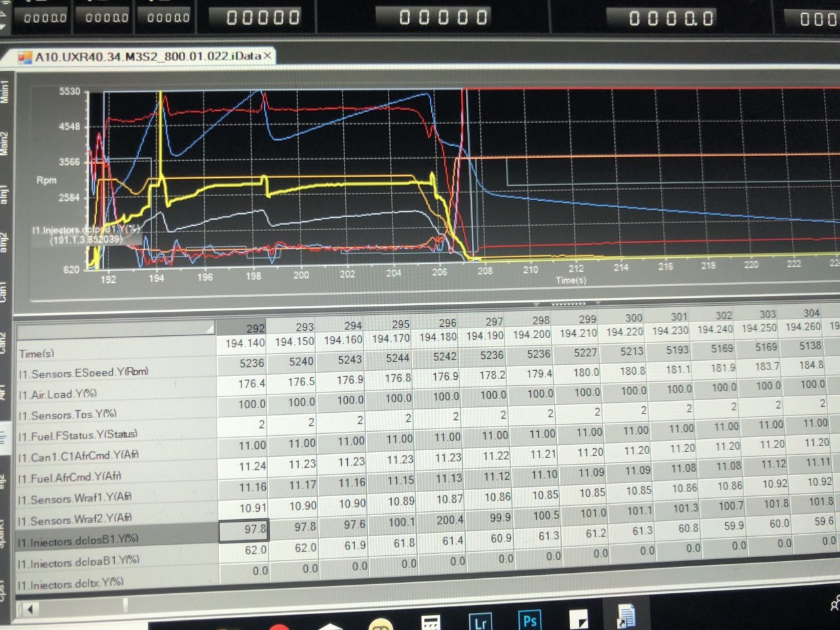This screenshot has width=840, height=630.
Task: Launch Lightroom from the taskbar
Action: pos(480,621)
